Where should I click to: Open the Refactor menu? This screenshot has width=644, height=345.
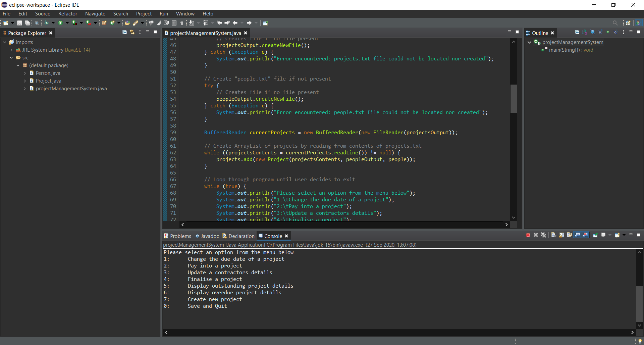click(67, 14)
